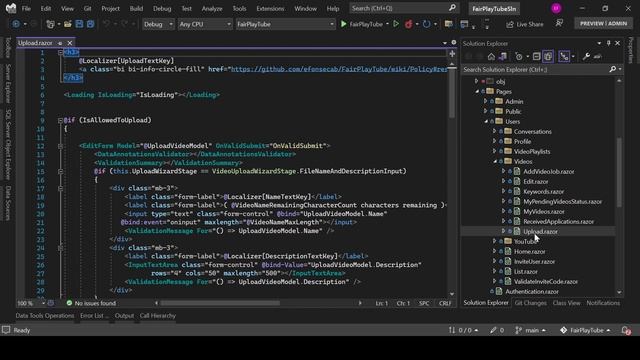Expand the YouTube folder node
The width and height of the screenshot is (640, 360).
click(495, 241)
